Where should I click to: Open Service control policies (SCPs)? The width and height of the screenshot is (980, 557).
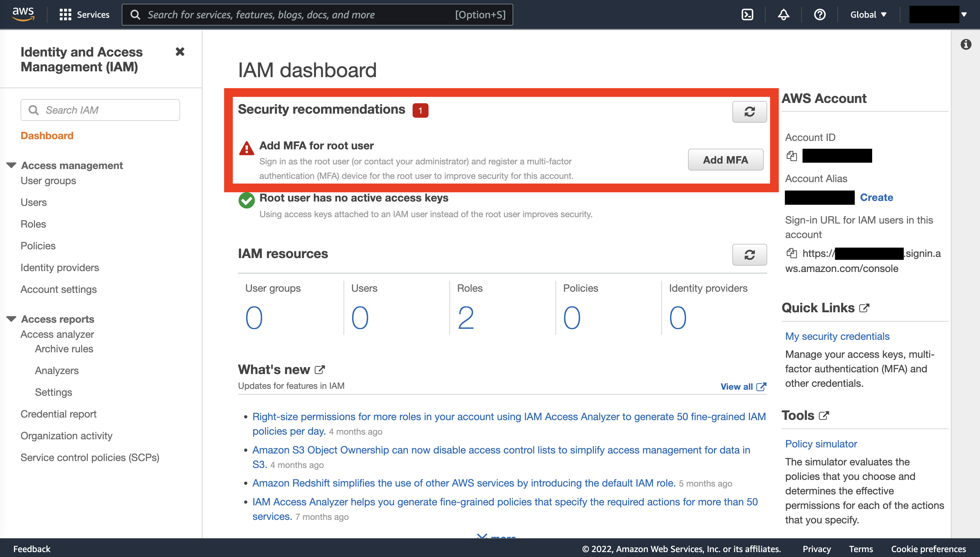tap(90, 458)
